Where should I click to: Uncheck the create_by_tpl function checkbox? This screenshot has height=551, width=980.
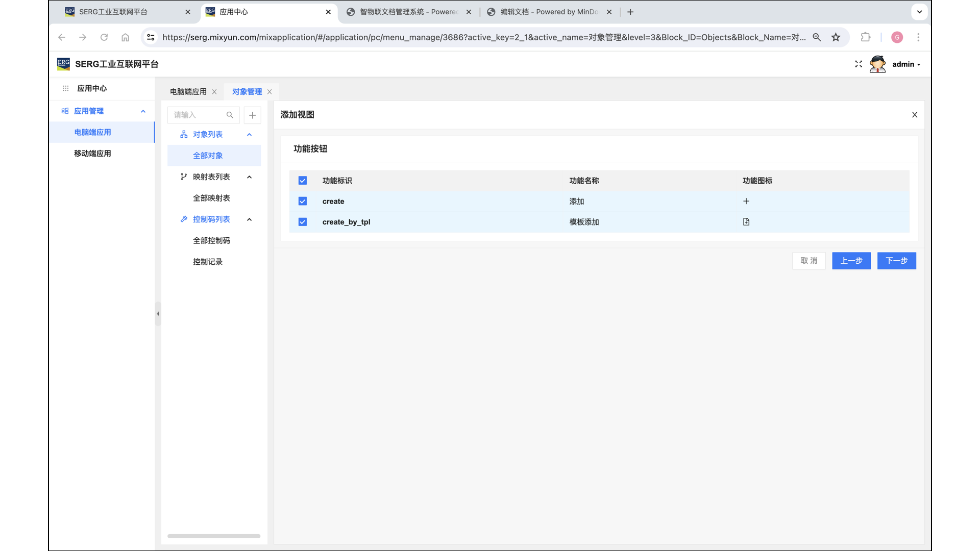[303, 222]
